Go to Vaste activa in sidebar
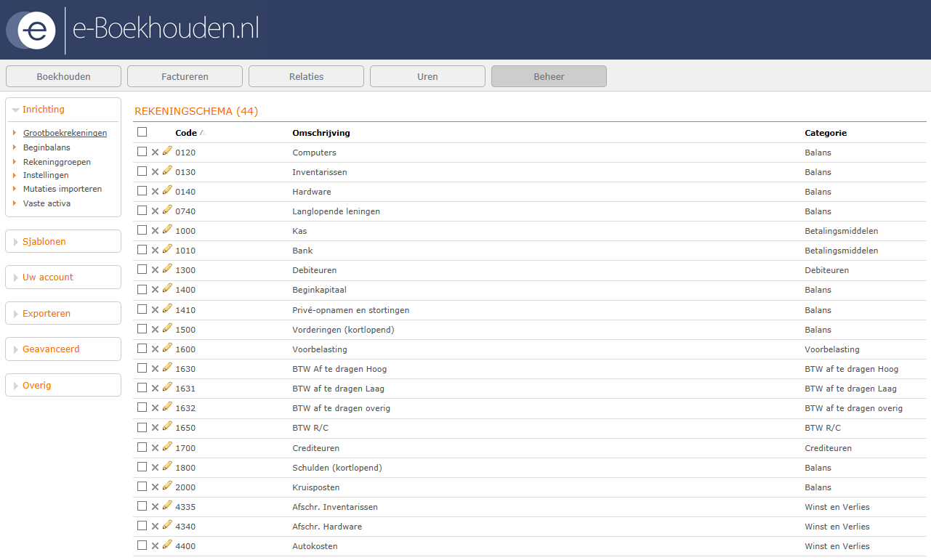 pyautogui.click(x=47, y=203)
